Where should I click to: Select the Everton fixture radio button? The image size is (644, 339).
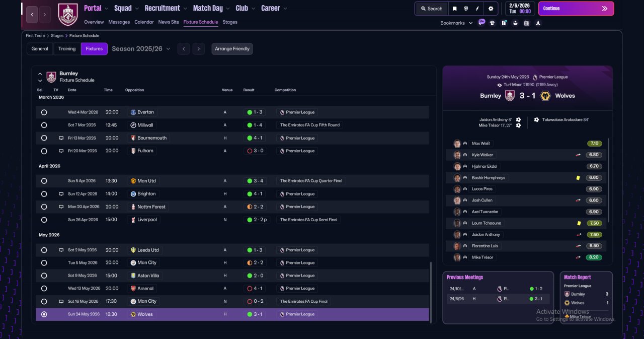44,112
